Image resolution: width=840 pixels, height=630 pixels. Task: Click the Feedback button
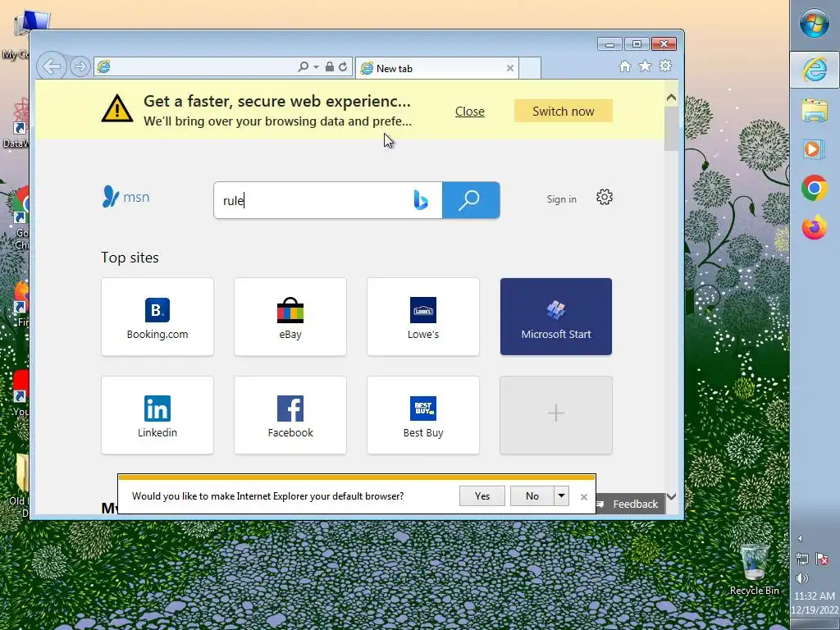630,504
